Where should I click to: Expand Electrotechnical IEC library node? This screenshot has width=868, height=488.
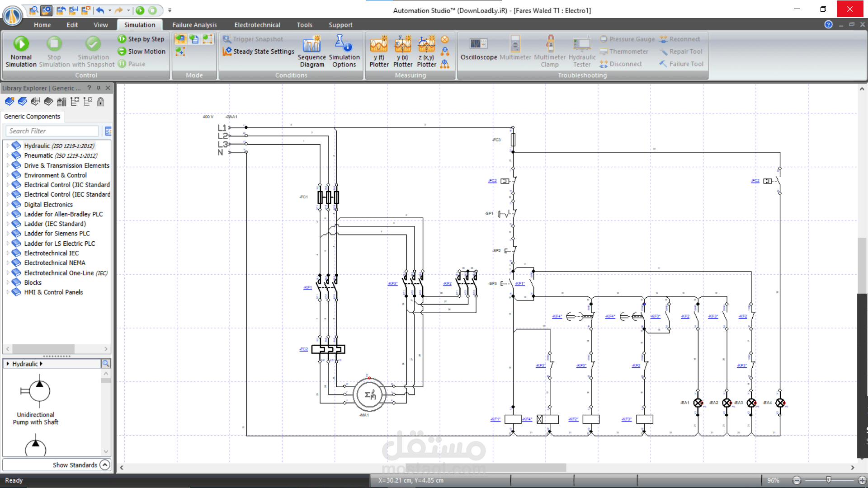(8, 253)
